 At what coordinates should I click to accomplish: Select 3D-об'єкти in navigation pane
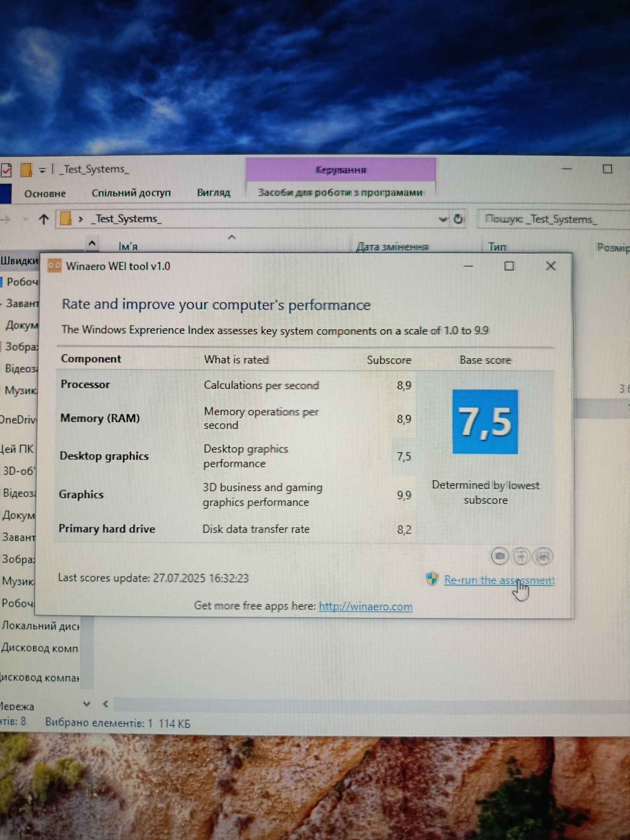click(x=19, y=471)
